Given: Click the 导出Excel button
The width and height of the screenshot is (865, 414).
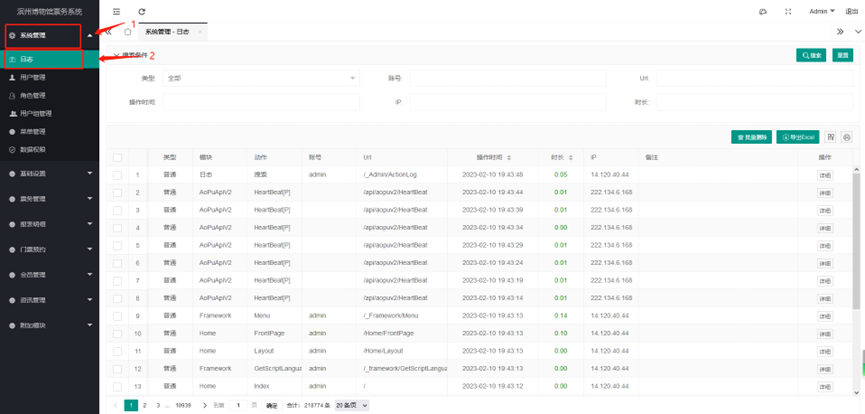Looking at the screenshot, I should click(x=797, y=137).
